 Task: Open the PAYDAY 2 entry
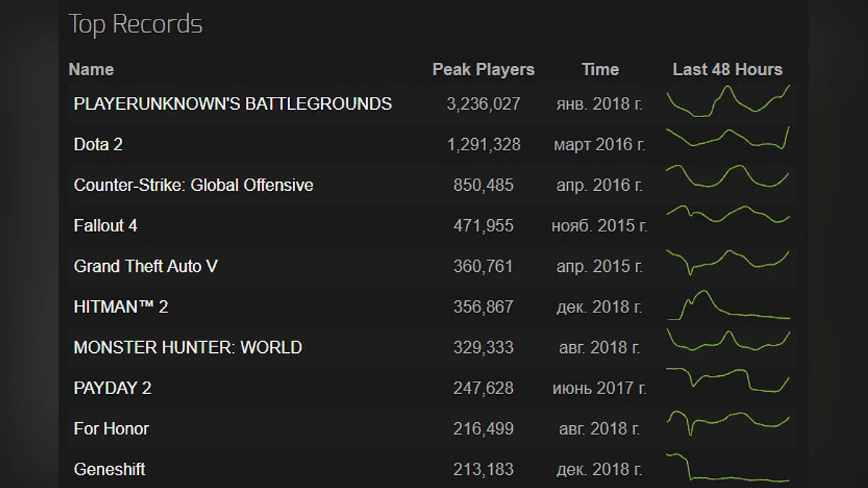pyautogui.click(x=112, y=388)
